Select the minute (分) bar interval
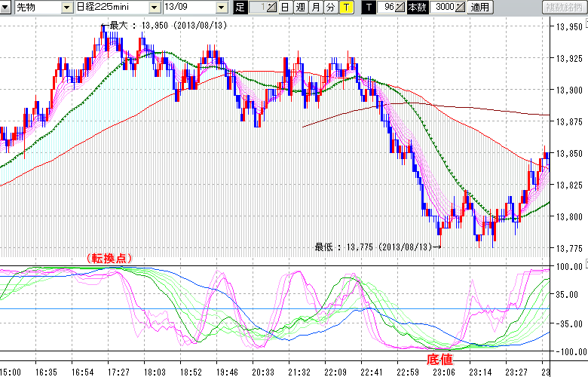The image size is (588, 377). click(330, 8)
